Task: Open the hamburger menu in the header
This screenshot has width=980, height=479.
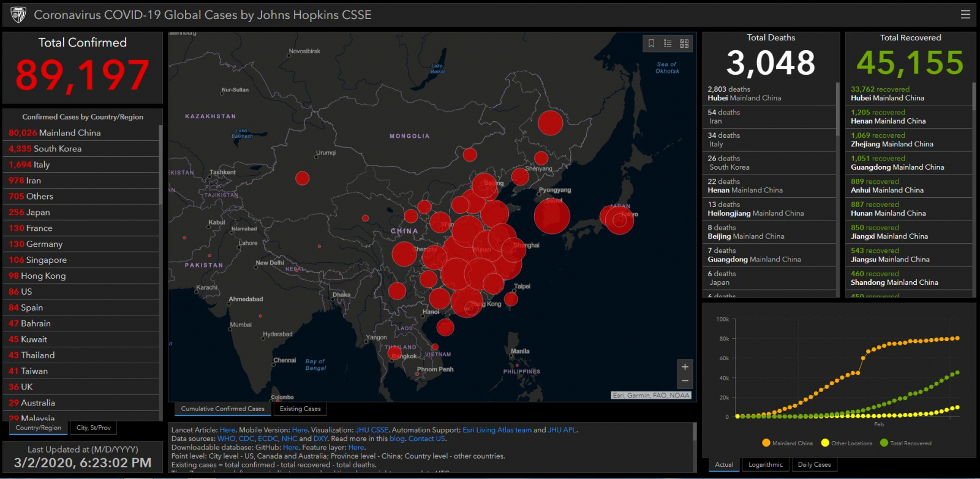Action: [x=965, y=15]
